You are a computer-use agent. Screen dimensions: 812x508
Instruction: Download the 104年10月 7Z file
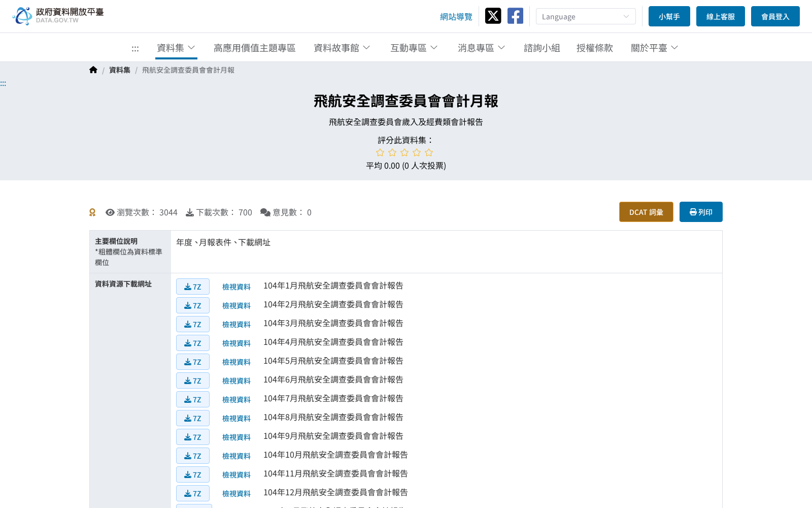click(193, 456)
